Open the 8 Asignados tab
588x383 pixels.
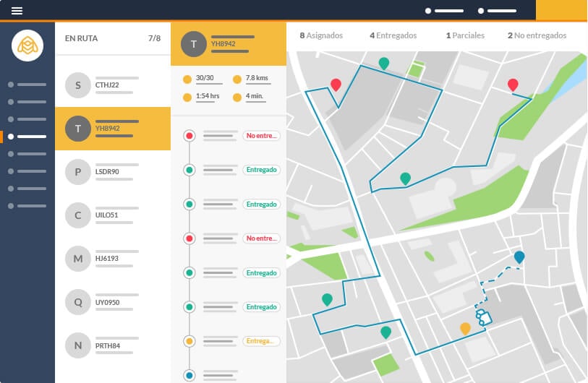(x=321, y=35)
